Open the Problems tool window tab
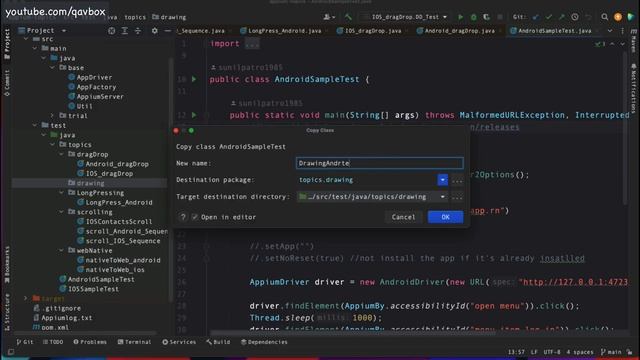 90,342
